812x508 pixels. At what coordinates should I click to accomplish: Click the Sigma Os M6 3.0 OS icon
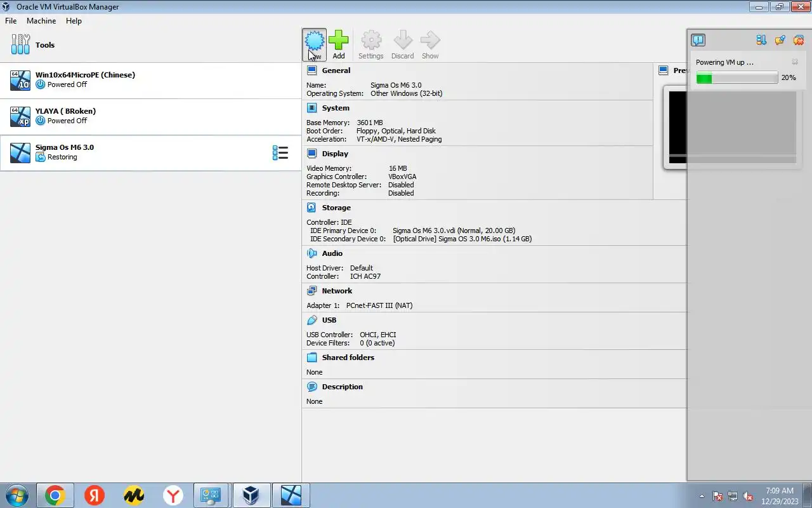coord(20,152)
